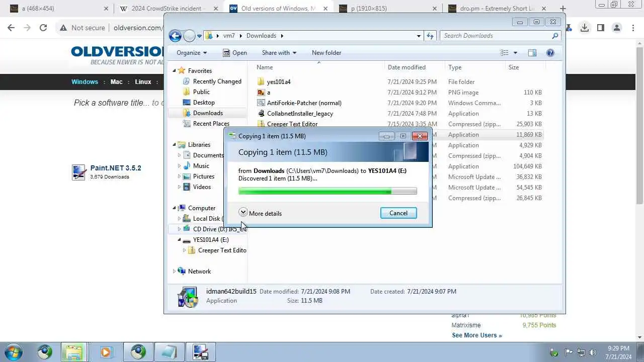
Task: Open the Share with dropdown
Action: coord(279,53)
